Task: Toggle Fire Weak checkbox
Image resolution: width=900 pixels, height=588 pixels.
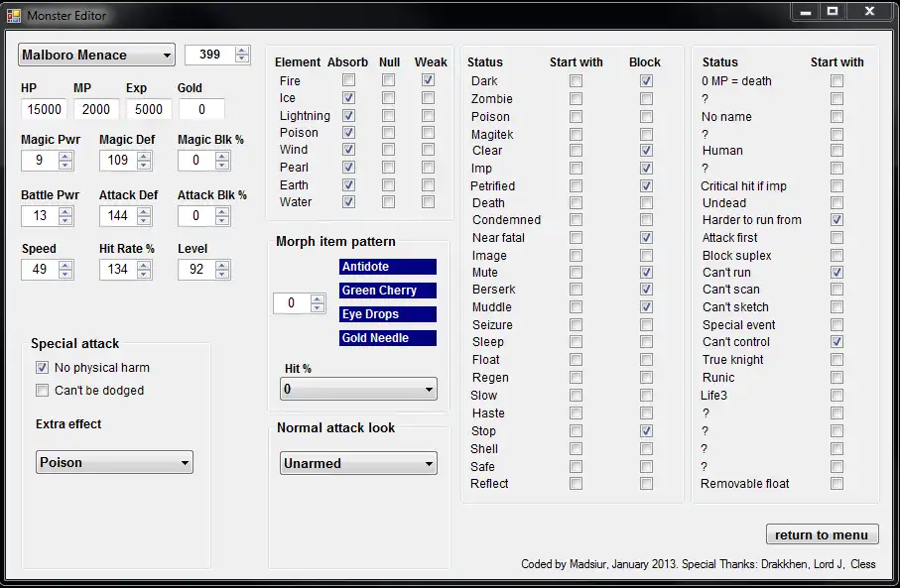Action: pos(429,80)
